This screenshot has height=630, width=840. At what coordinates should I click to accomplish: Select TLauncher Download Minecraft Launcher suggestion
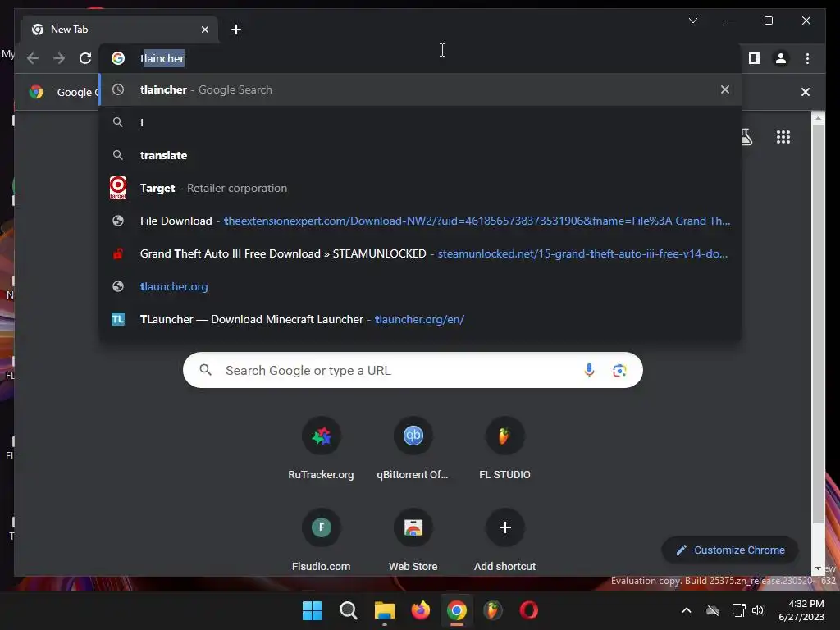click(421, 319)
